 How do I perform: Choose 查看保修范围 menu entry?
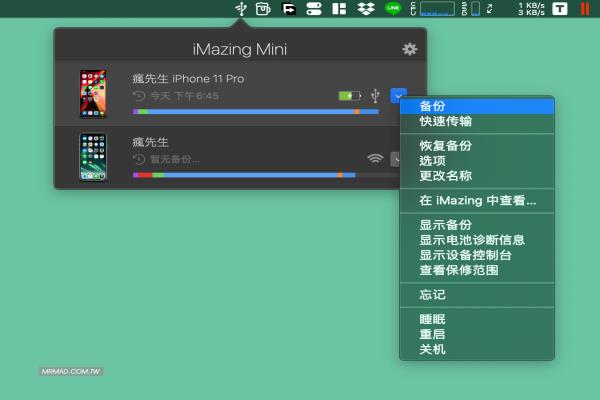[x=477, y=270]
